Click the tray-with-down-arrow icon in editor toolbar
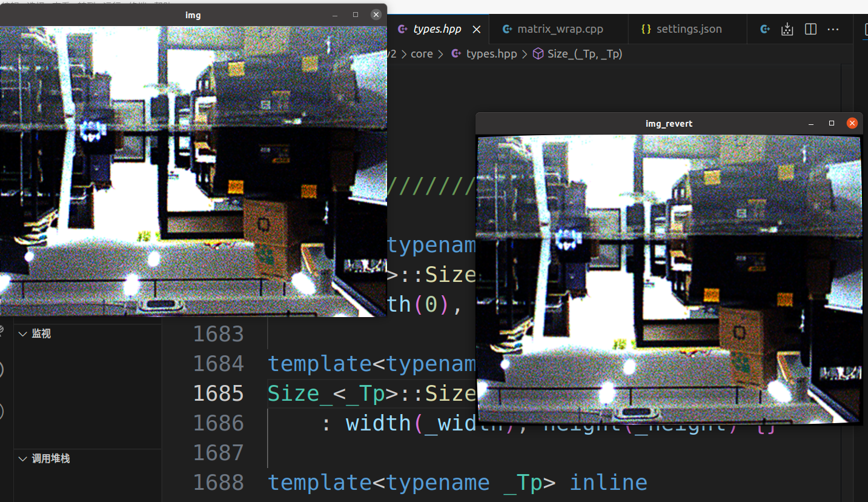The image size is (868, 502). (x=787, y=29)
